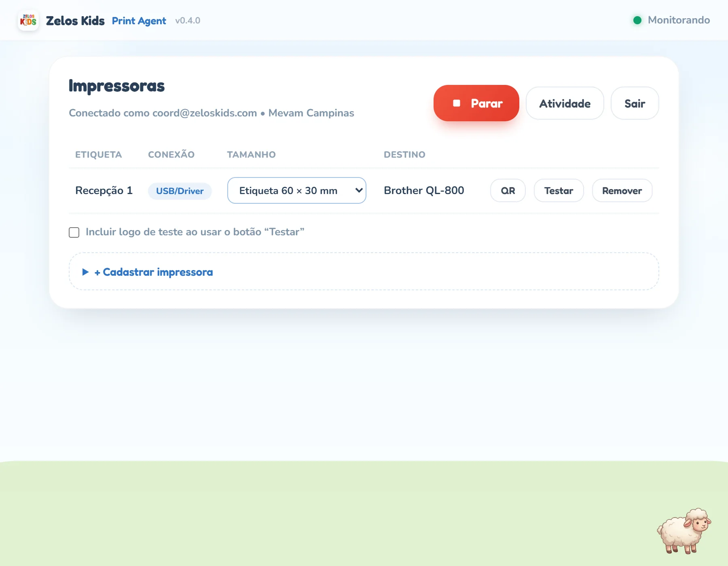728x566 pixels.
Task: Click the v0.4.0 version label
Action: 188,21
